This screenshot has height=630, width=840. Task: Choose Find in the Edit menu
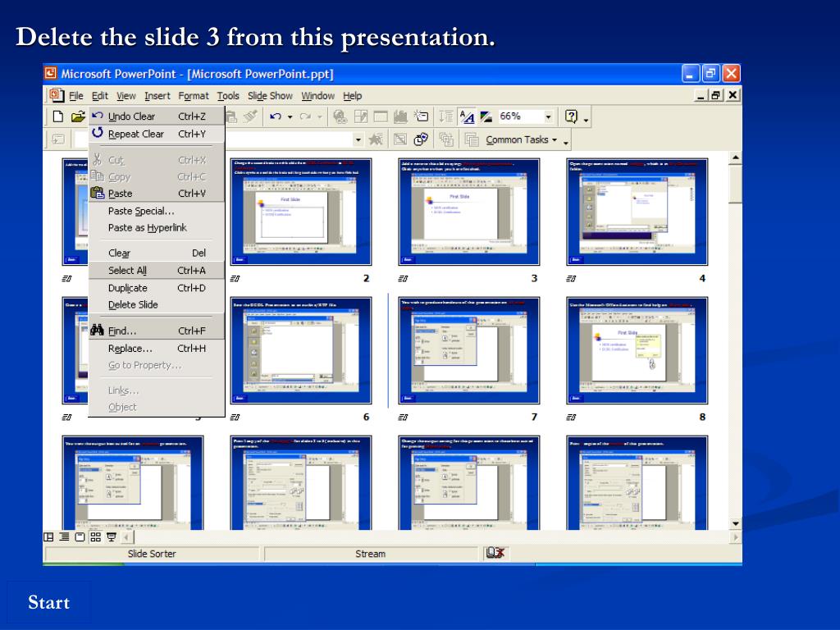click(x=157, y=331)
